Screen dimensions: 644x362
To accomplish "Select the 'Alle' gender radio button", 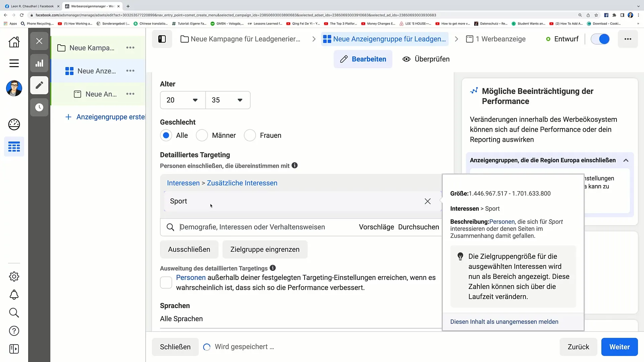I will pos(166,135).
